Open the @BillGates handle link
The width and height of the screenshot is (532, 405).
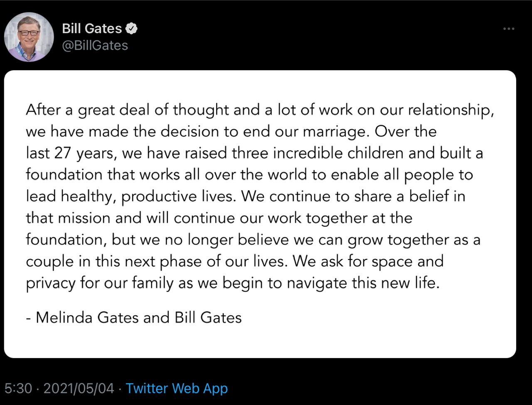pos(95,45)
